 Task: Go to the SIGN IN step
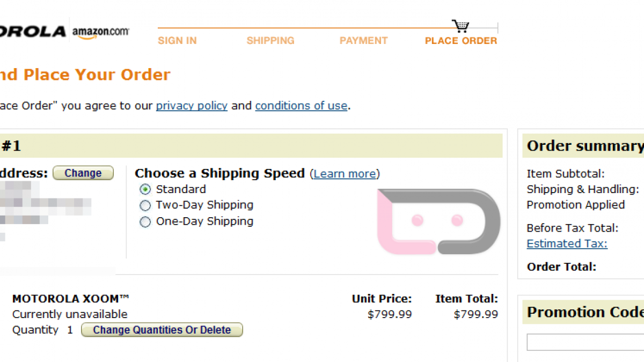(x=177, y=41)
